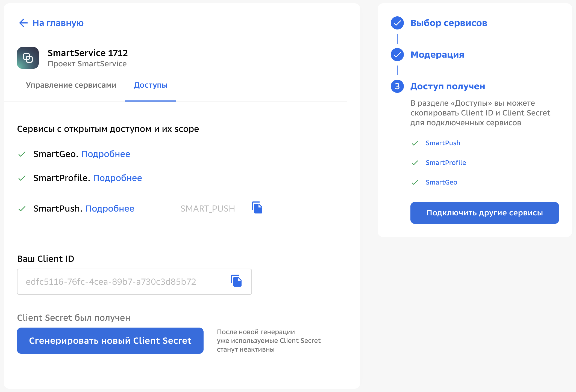Copy the SMART_PUSH scope with copy icon

click(257, 208)
